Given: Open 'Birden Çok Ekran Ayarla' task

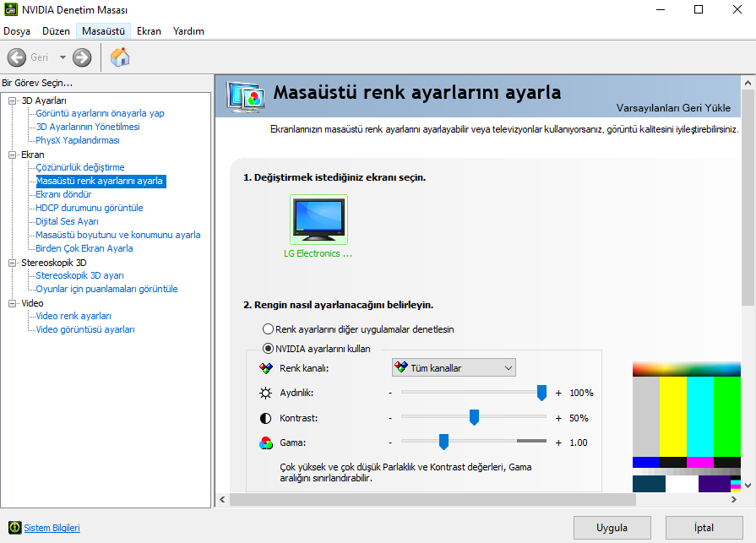Looking at the screenshot, I should pyautogui.click(x=84, y=248).
